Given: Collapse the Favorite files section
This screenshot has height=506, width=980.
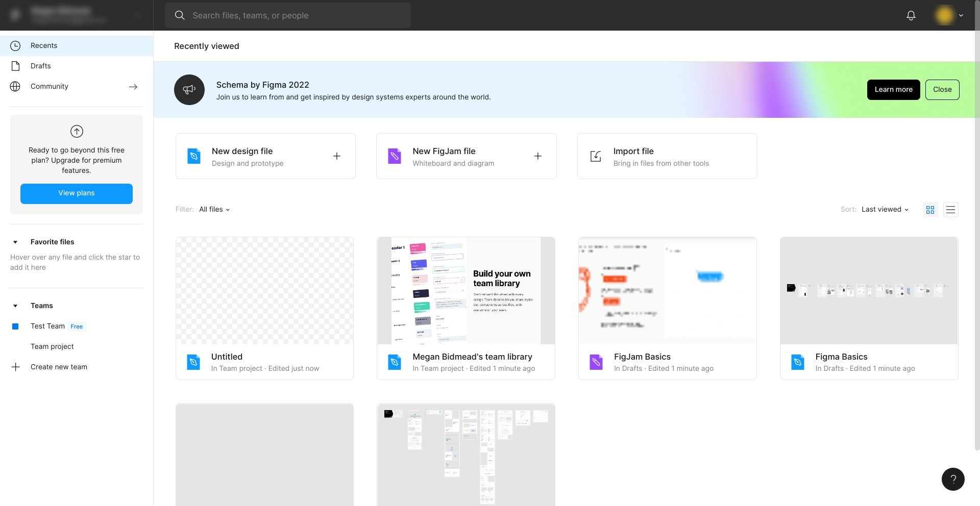Looking at the screenshot, I should click(x=15, y=242).
